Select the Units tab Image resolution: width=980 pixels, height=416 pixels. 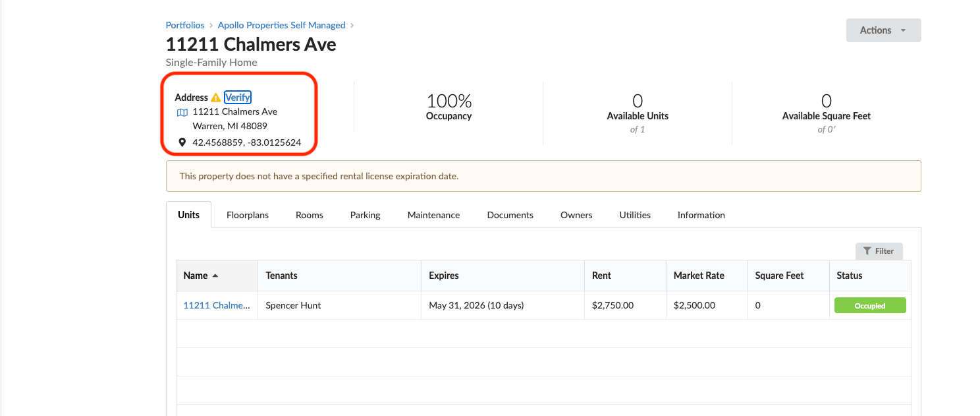[x=188, y=215]
